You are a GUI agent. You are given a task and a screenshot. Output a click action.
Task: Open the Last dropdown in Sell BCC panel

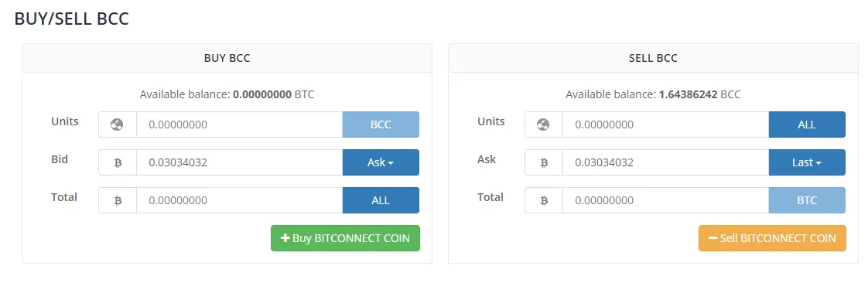(x=807, y=162)
